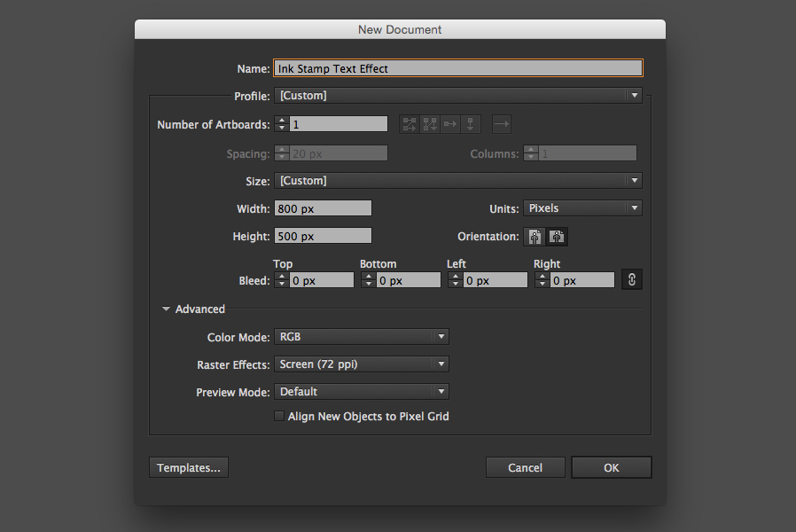The width and height of the screenshot is (796, 532).
Task: Select the Arrange by Row artboard layout icon
Action: (x=449, y=123)
